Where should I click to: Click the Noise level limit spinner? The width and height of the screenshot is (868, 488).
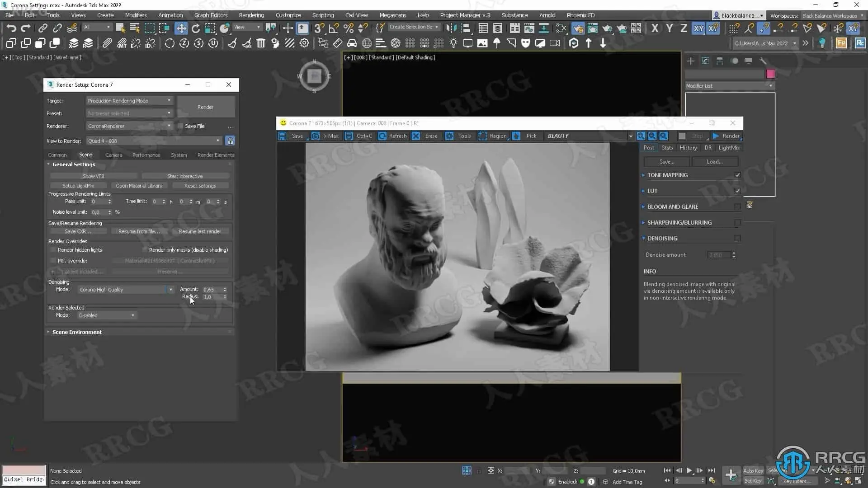click(110, 212)
